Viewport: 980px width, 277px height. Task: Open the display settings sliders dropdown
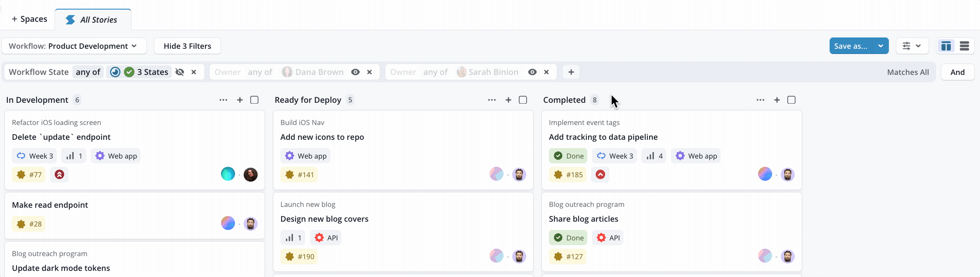point(912,46)
